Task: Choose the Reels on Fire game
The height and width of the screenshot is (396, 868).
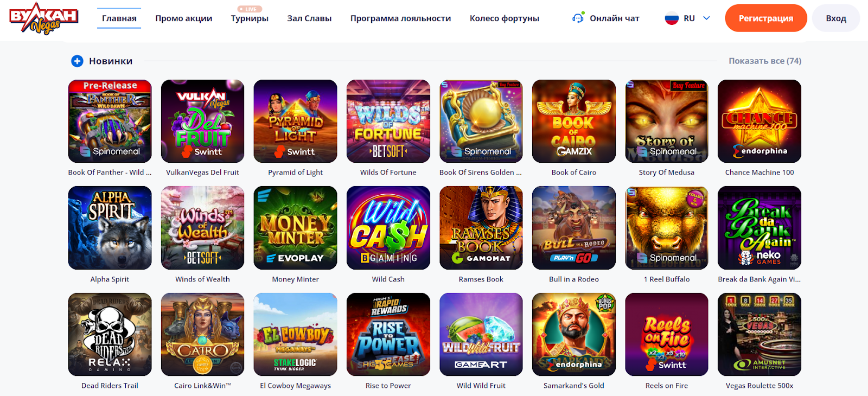Action: click(667, 335)
